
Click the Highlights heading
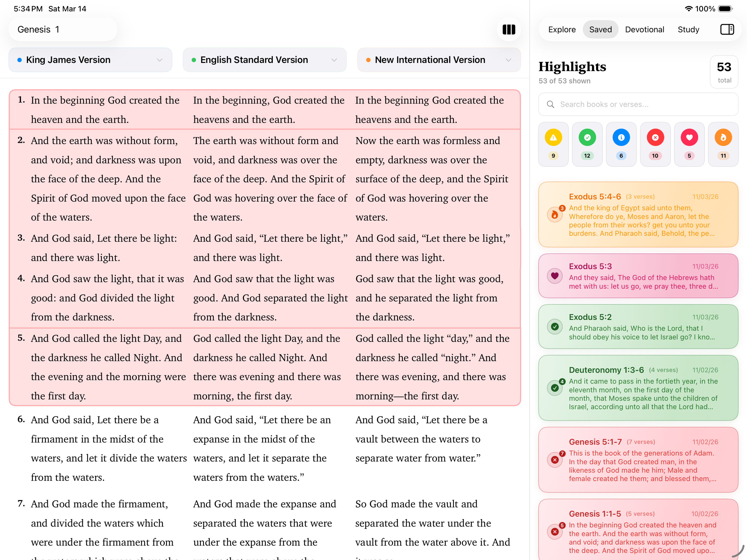click(572, 66)
